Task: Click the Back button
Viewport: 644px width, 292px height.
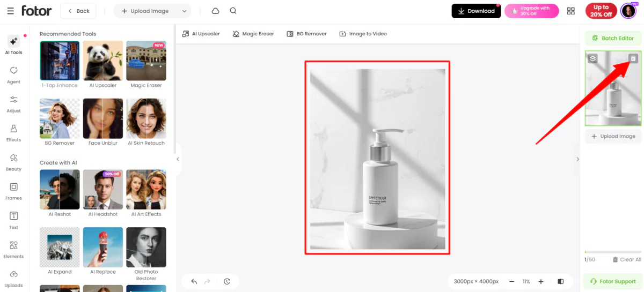Action: [x=78, y=11]
